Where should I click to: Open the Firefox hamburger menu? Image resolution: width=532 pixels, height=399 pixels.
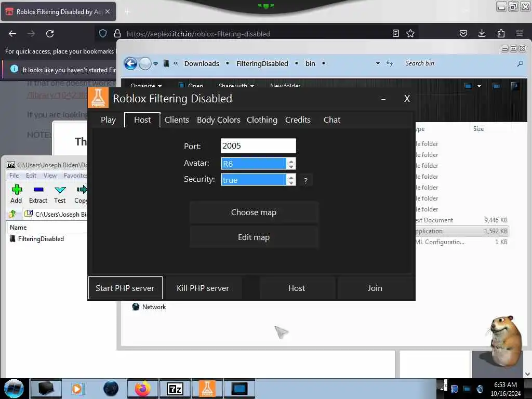coord(520,33)
